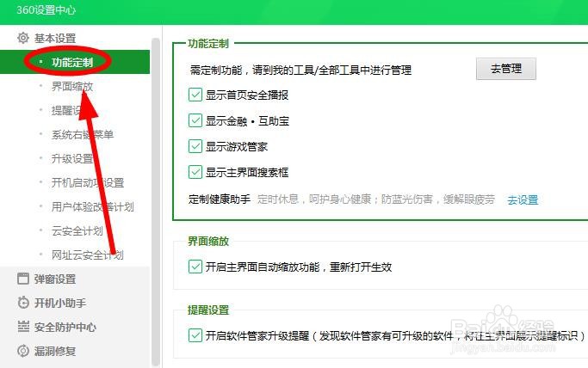Click 需定制功能 instruction text
This screenshot has height=368, width=588.
[x=300, y=70]
